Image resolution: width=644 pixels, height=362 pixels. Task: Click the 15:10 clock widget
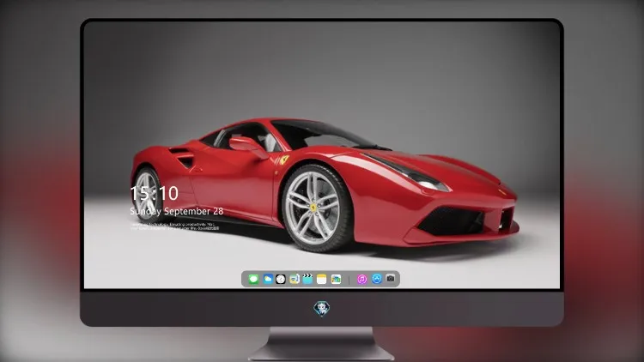click(x=154, y=193)
